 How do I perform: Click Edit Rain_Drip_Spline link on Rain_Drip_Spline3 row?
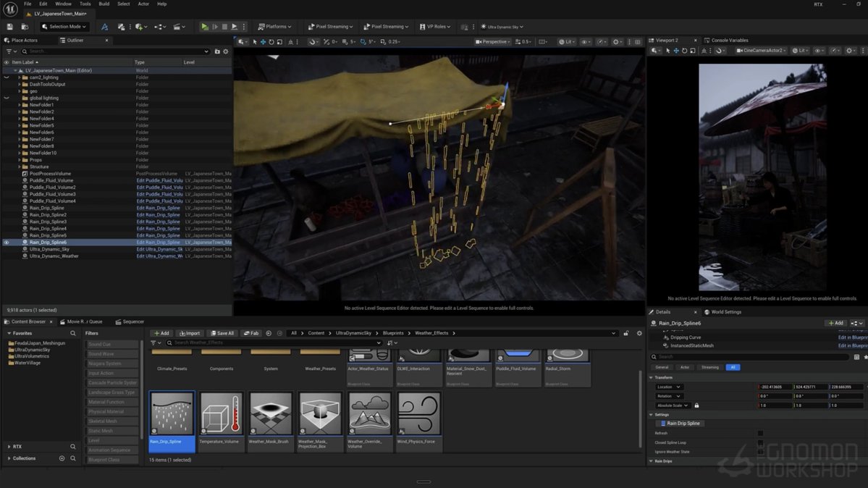(159, 222)
